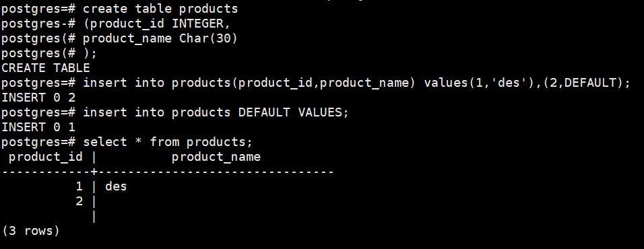Click the product_id column header
The image size is (644, 249).
pos(46,157)
